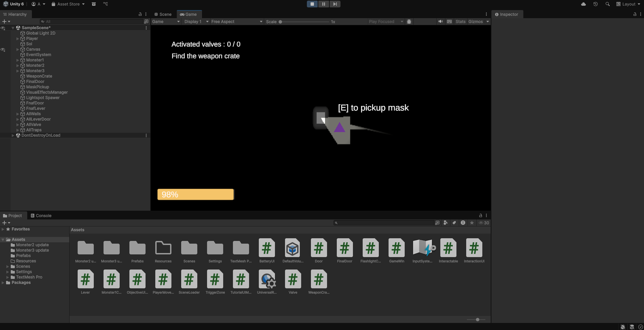644x330 pixels.
Task: Click the Step frame button
Action: tap(335, 4)
